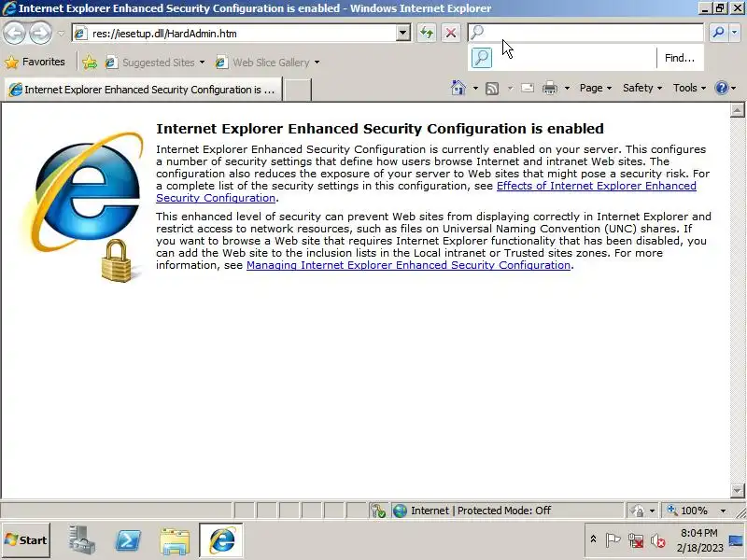
Task: Open Server Manager from taskbar
Action: (x=81, y=540)
